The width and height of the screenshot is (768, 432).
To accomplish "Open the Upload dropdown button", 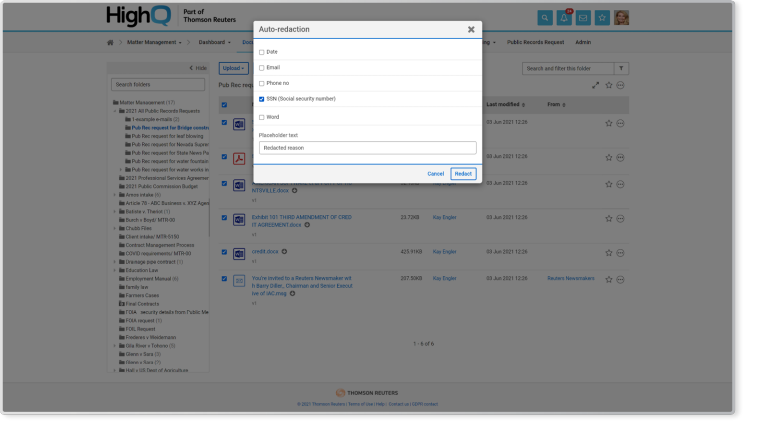I will [231, 68].
